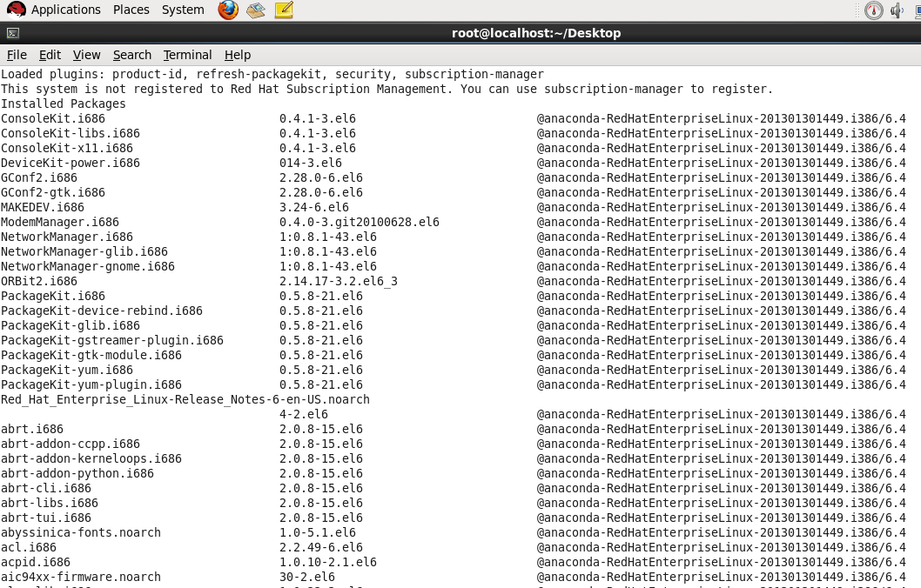This screenshot has height=588, width=921.
Task: Click the abyssinica-fonts.noarch package name
Action: coord(80,532)
